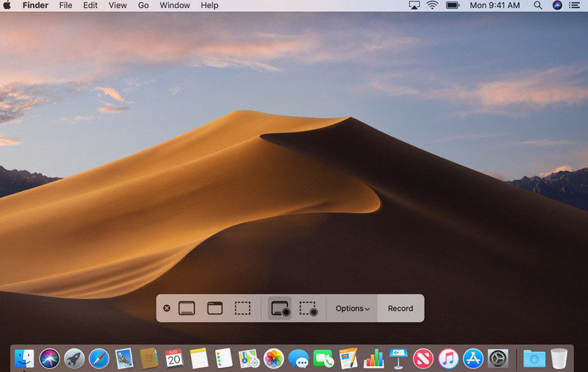This screenshot has width=588, height=372.
Task: Click the Help menu
Action: 209,6
